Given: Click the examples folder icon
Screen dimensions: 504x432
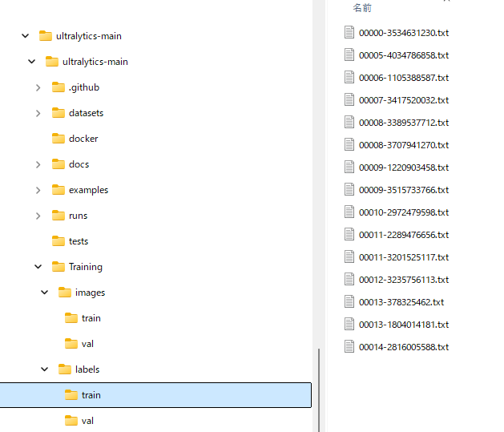Looking at the screenshot, I should tap(58, 190).
